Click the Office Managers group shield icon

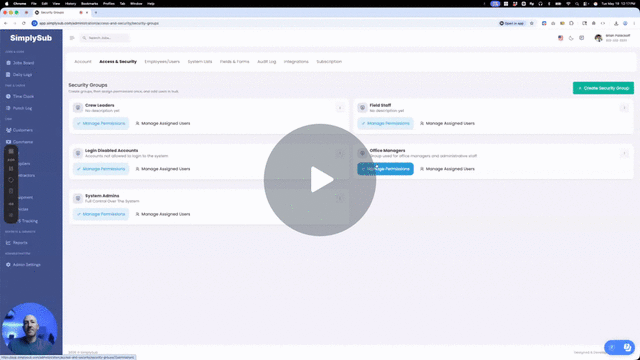(x=362, y=153)
